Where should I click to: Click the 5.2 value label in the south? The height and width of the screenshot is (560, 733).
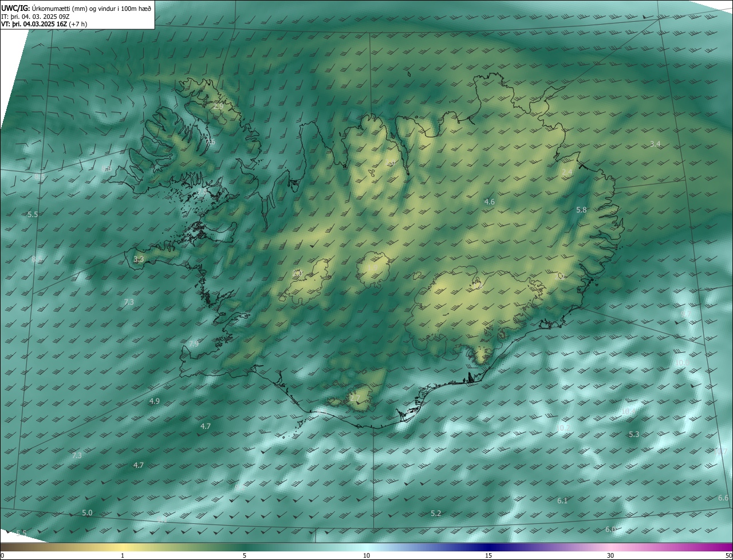point(436,513)
